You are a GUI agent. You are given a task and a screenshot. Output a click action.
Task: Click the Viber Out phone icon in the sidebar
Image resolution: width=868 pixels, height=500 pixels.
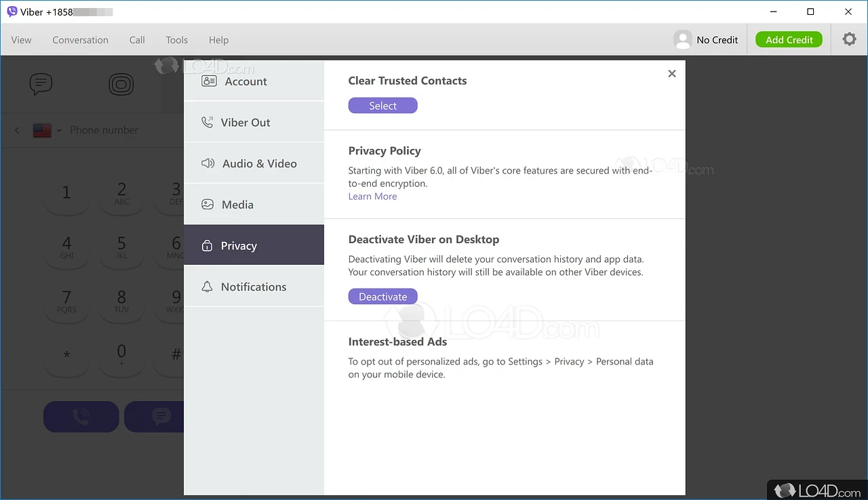click(208, 123)
